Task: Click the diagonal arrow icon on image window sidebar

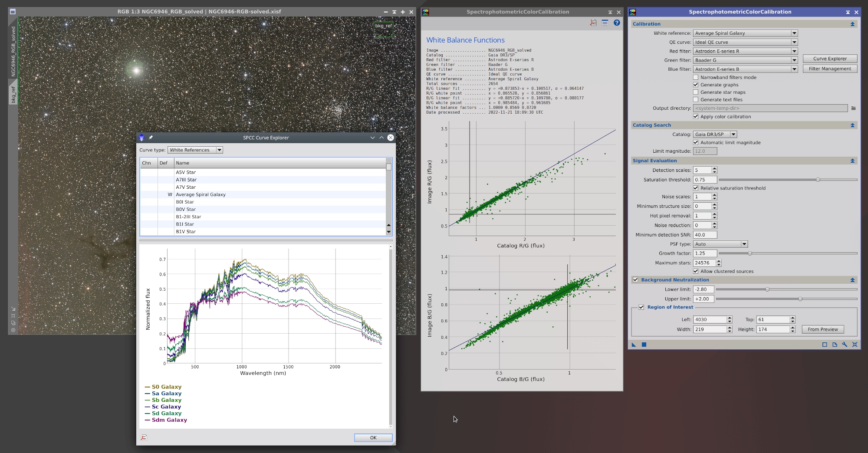Action: point(13,309)
